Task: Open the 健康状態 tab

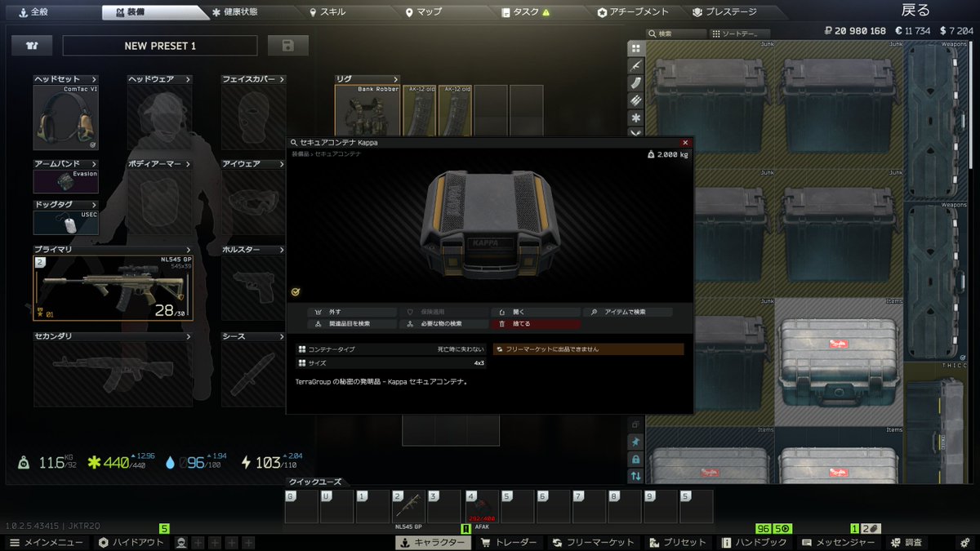Action: coord(234,12)
